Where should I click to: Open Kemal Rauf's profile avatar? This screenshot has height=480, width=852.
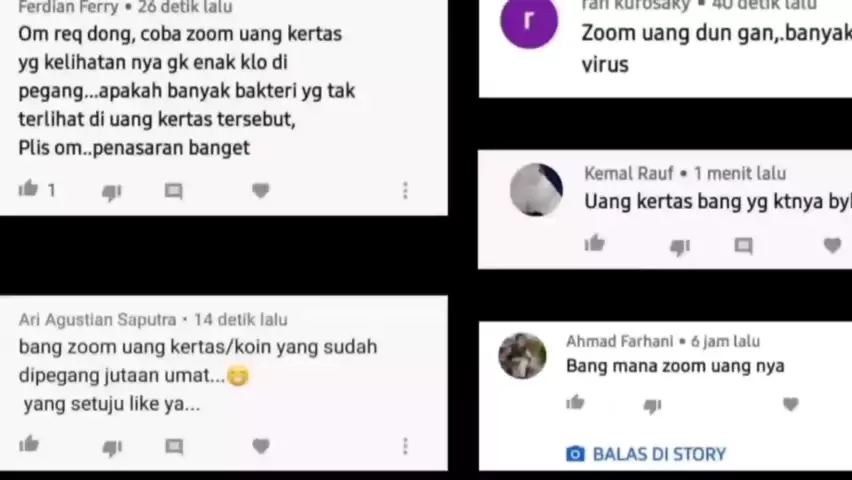click(536, 190)
